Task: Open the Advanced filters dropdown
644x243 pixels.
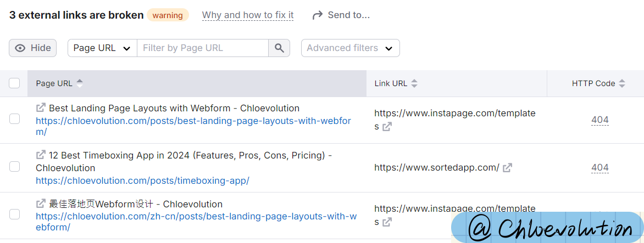Action: pos(351,48)
